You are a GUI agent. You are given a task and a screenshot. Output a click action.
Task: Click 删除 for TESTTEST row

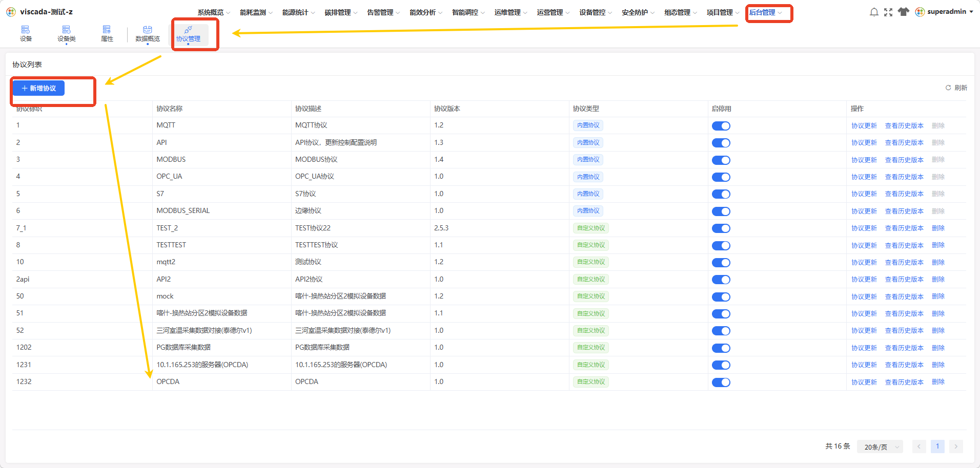coord(938,245)
